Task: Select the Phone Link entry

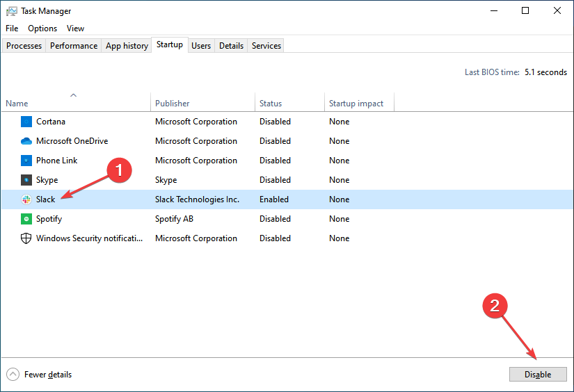Action: [x=57, y=161]
